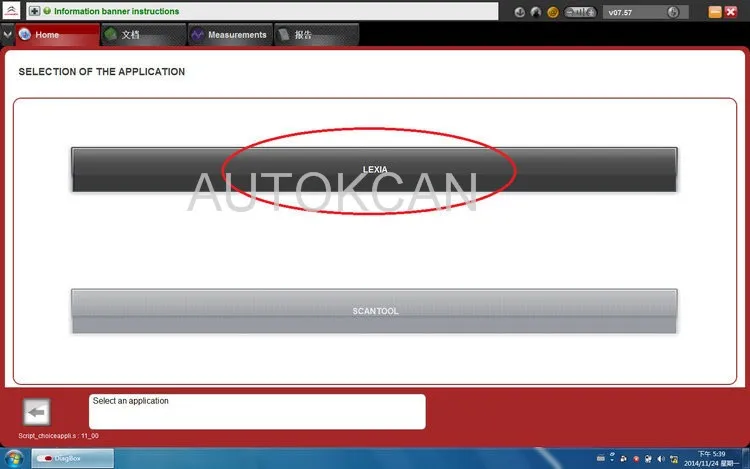Collapse the tab bar with the chevron

pos(7,34)
